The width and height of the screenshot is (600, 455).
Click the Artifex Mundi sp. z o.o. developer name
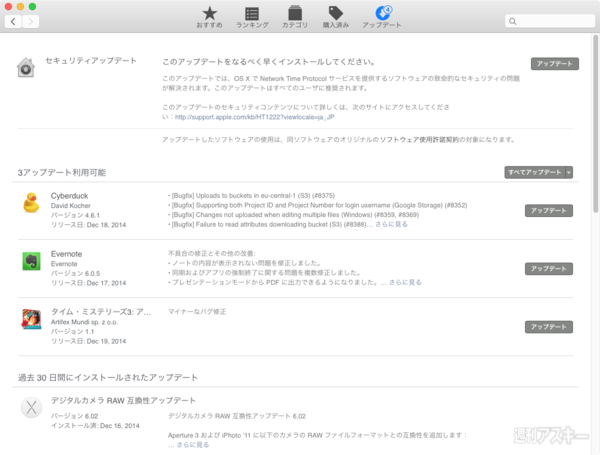coord(84,322)
